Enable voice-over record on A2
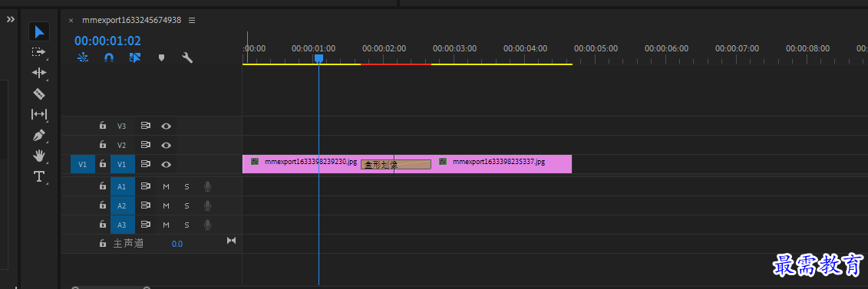This screenshot has width=868, height=289. tap(207, 205)
